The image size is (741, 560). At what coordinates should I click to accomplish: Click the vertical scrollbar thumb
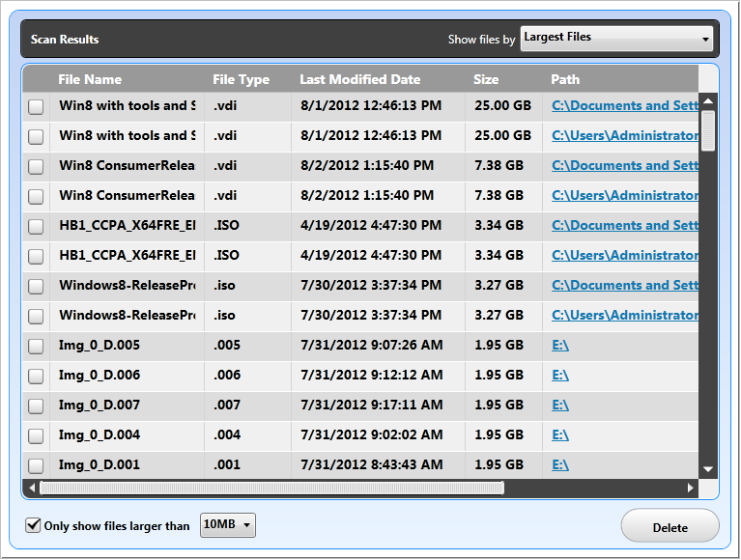[708, 130]
